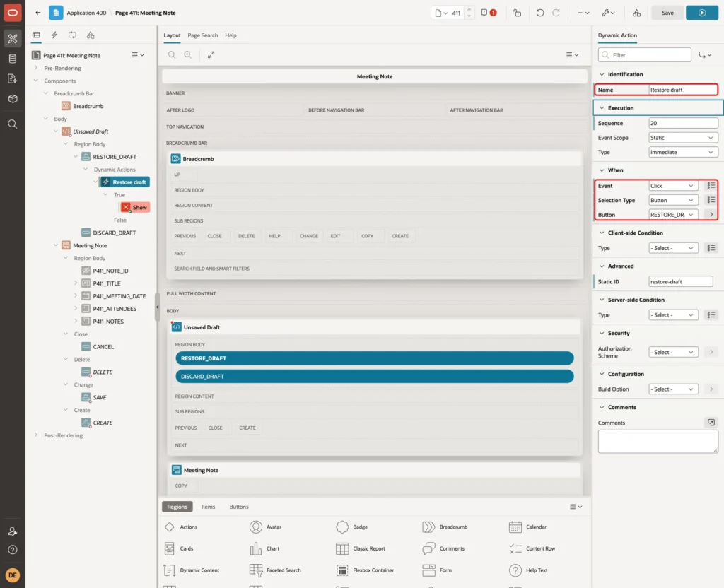
Task: Switch to the Rendering tree tab
Action: (x=37, y=35)
